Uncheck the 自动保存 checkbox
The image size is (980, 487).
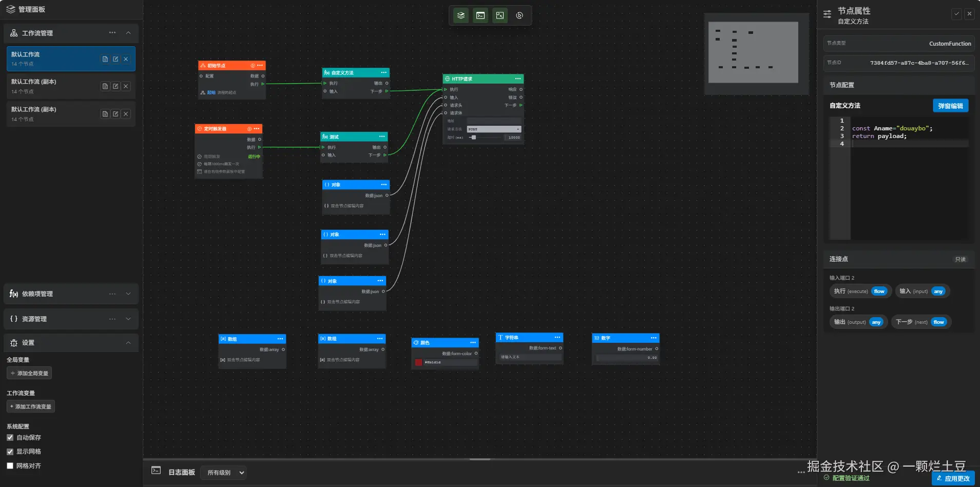tap(10, 438)
